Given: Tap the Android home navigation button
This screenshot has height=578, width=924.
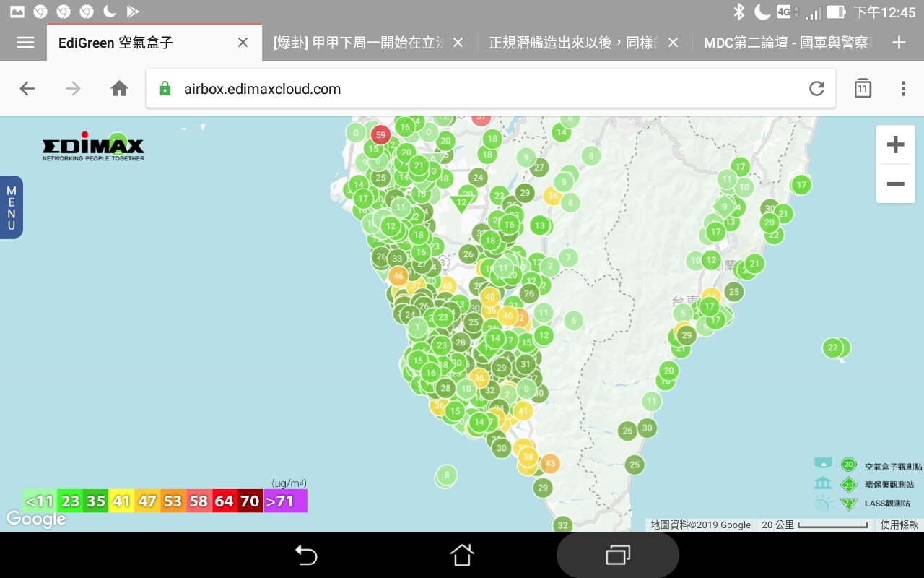Looking at the screenshot, I should (462, 555).
